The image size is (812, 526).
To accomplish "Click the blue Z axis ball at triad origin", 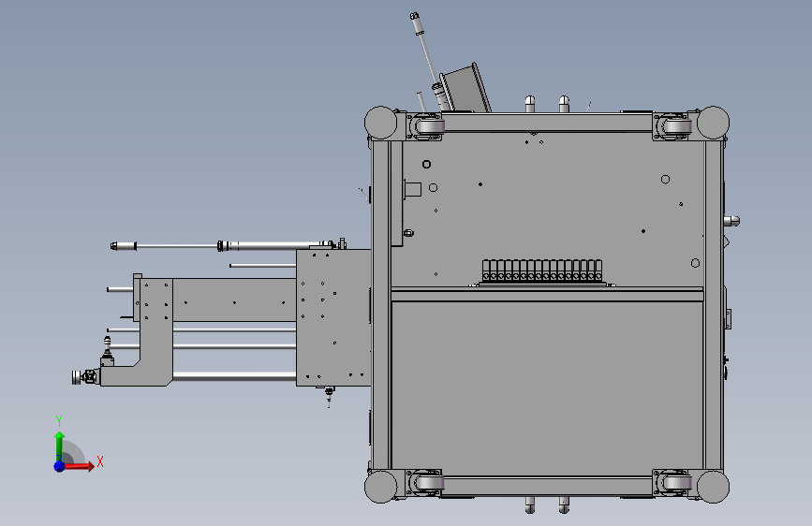I will point(60,466).
